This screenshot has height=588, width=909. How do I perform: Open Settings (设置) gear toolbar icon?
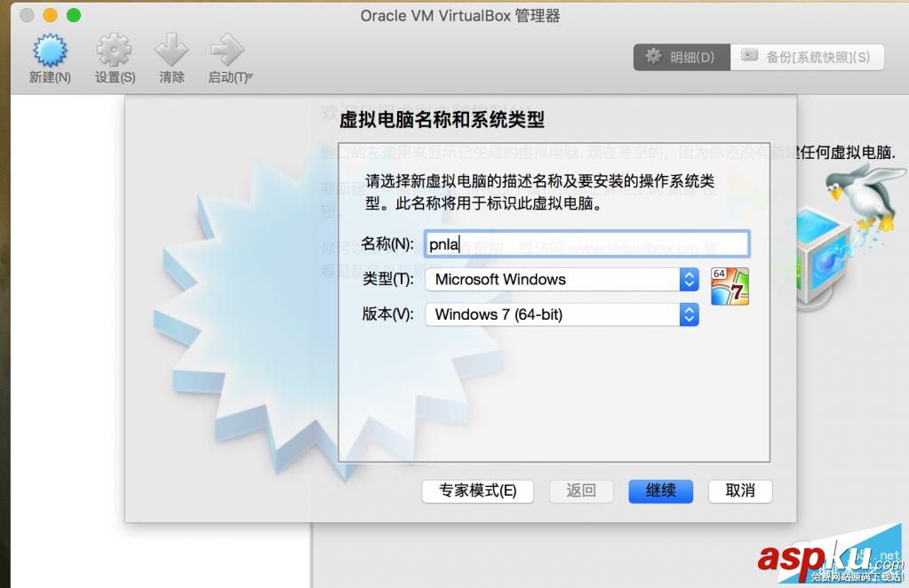(x=114, y=50)
